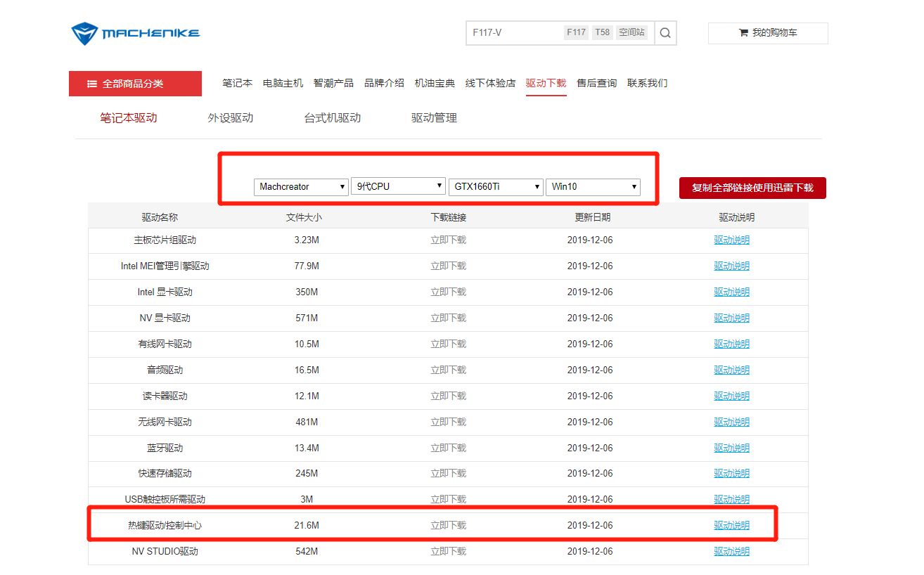The width and height of the screenshot is (924, 575).
Task: Switch to 外设驱动 tab
Action: click(x=231, y=118)
